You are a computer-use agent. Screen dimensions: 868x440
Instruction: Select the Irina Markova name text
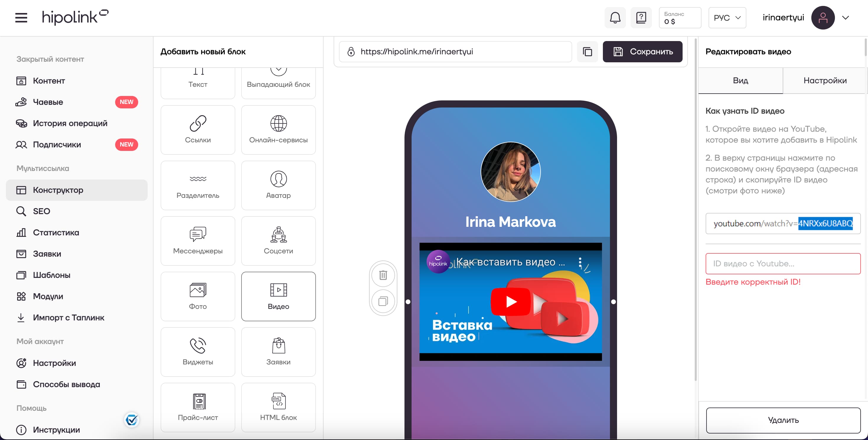click(510, 222)
